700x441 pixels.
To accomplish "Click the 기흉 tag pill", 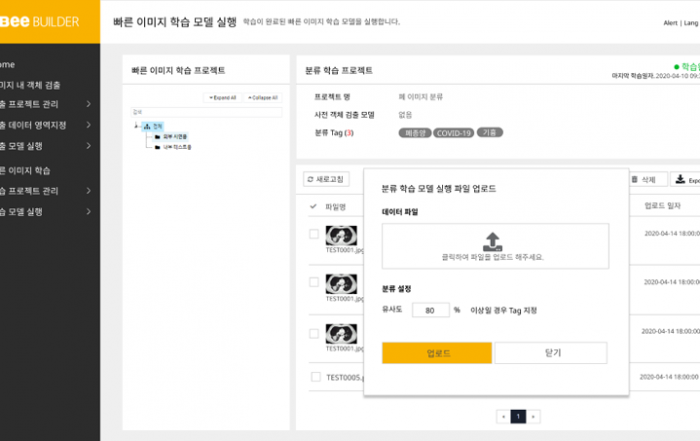I will pyautogui.click(x=490, y=132).
